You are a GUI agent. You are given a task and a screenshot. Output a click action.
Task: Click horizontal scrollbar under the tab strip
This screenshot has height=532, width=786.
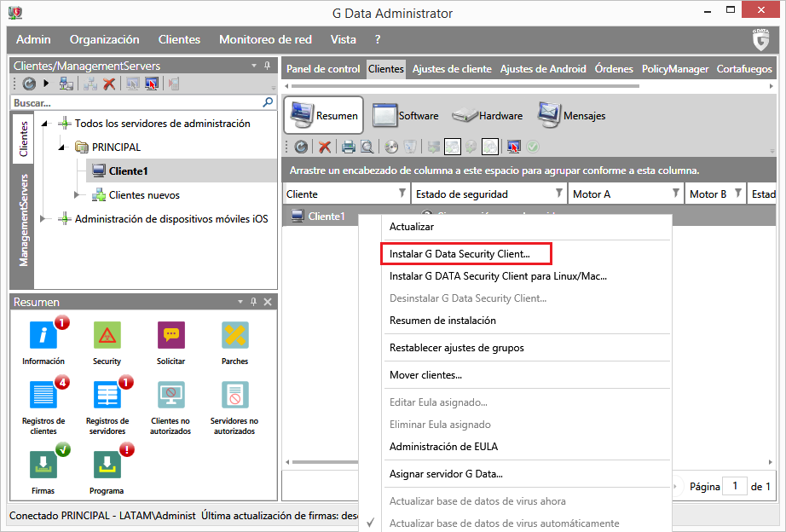tap(465, 86)
